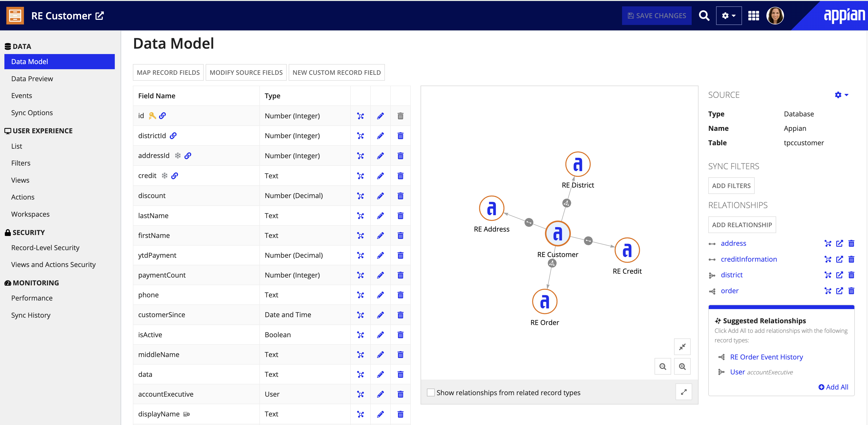Select the NEW CUSTOM RECORD FIELD tab
The image size is (868, 425).
(x=337, y=72)
